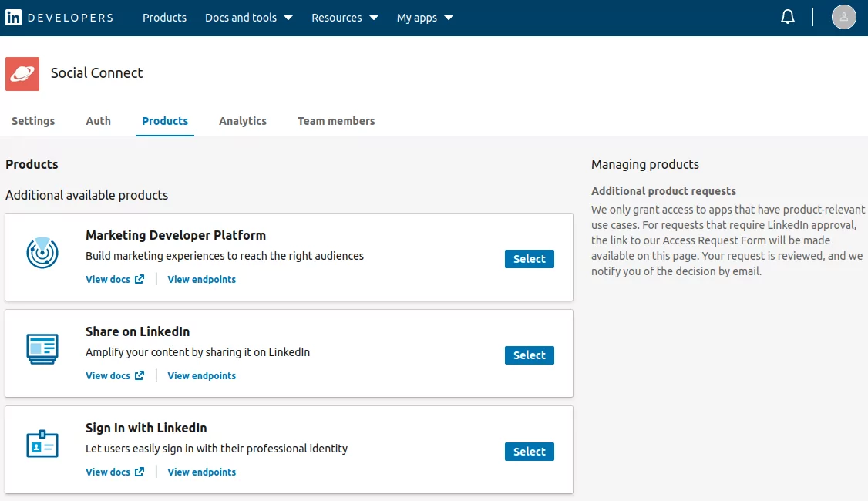Click 'Amplify your content' description text
868x501 pixels.
pyautogui.click(x=197, y=352)
